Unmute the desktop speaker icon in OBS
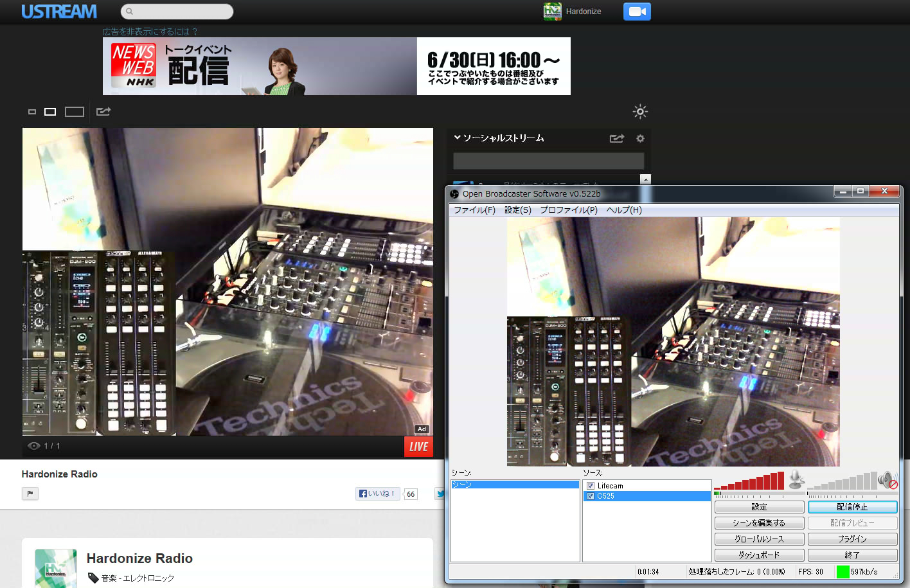Screen dimensions: 910x588 click(888, 479)
